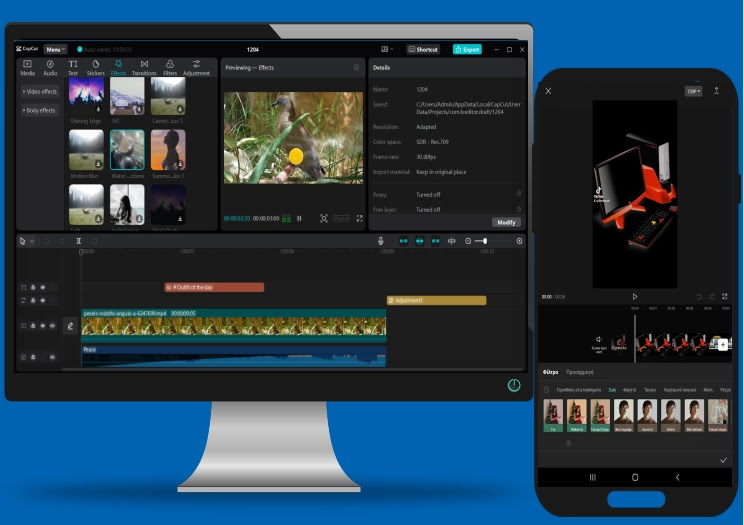Viewport: 744px width, 525px height.
Task: Open the preview panel hamburger menu
Action: click(x=356, y=67)
